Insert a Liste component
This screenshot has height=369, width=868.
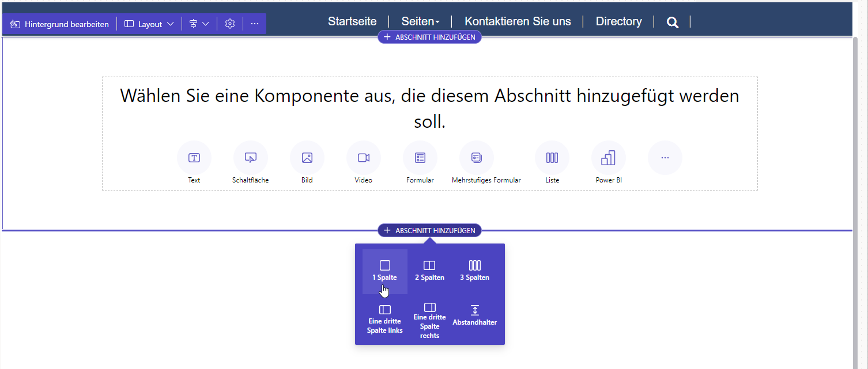pos(552,157)
